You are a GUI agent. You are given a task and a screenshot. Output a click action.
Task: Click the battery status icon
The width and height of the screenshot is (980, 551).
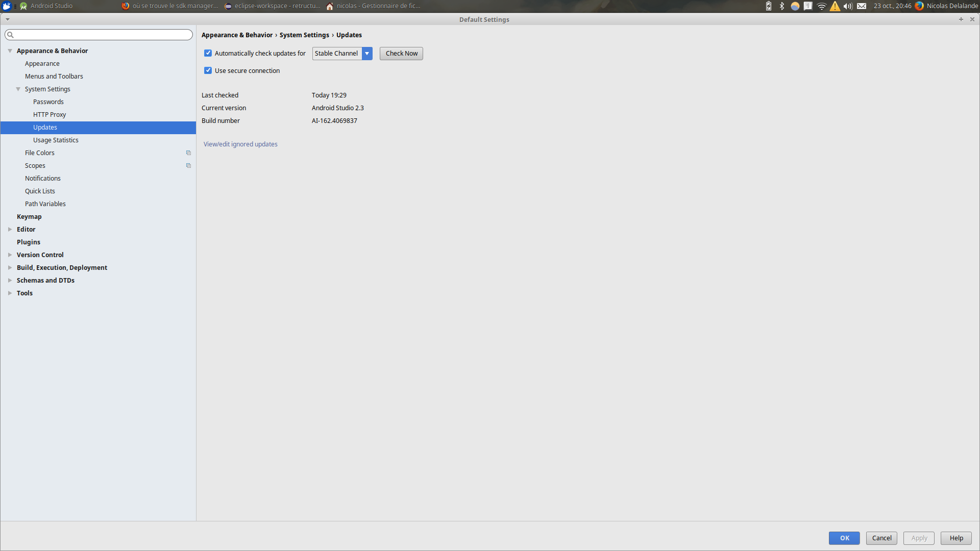768,6
